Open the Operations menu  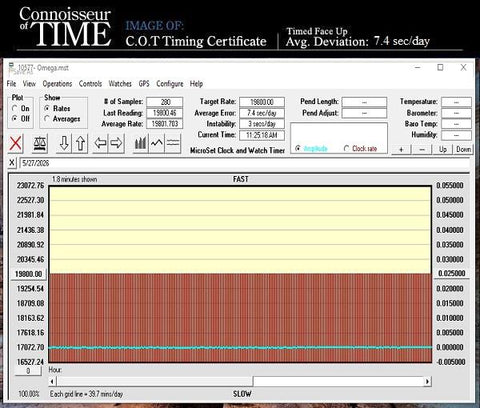[57, 84]
